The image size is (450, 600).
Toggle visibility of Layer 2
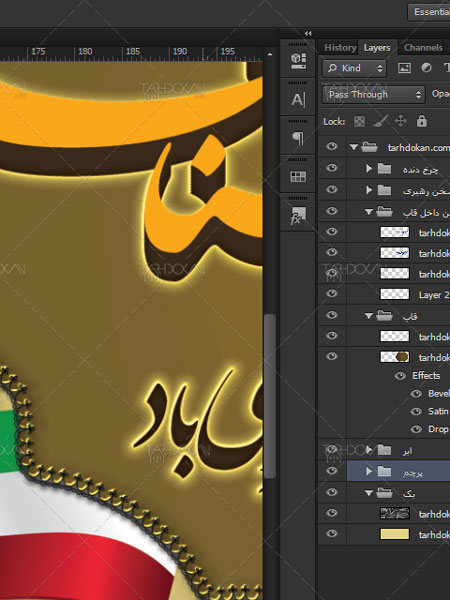332,293
